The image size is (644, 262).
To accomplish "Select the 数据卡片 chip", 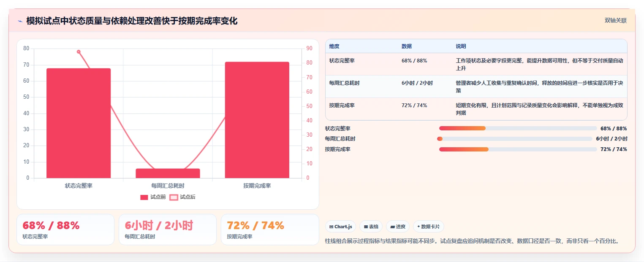I will coord(428,227).
